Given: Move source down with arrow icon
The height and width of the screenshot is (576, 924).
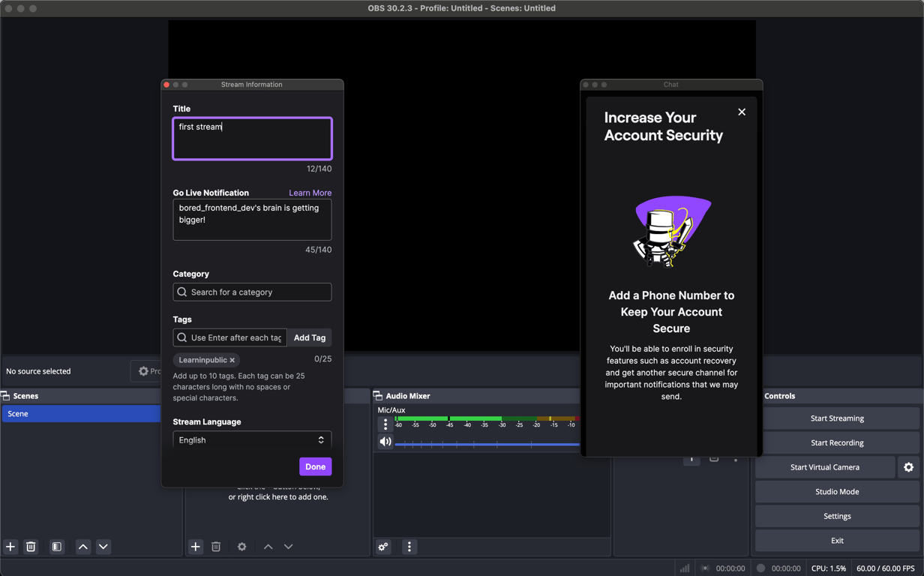Looking at the screenshot, I should (x=289, y=547).
